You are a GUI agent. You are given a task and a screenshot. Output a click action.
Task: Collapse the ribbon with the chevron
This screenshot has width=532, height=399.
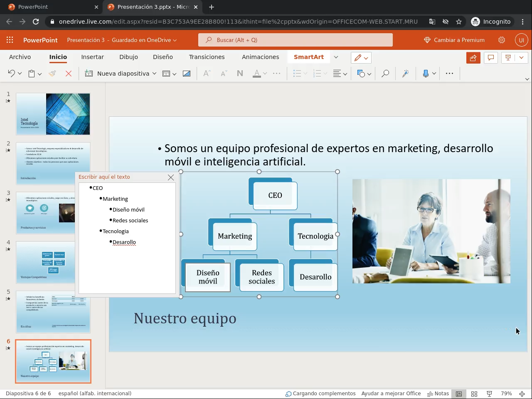[x=527, y=79]
